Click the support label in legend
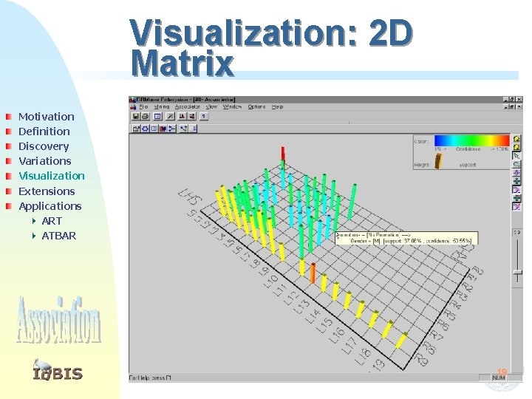The height and width of the screenshot is (399, 532). click(468, 165)
